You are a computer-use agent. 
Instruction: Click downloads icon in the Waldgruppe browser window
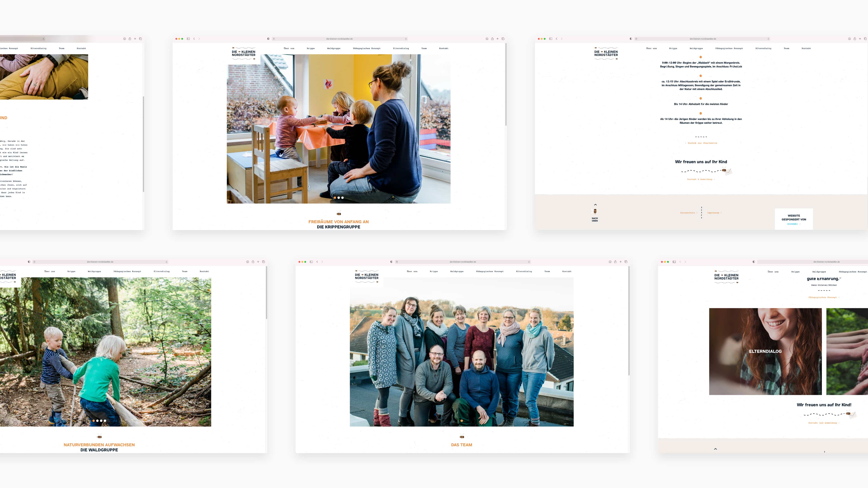point(248,262)
